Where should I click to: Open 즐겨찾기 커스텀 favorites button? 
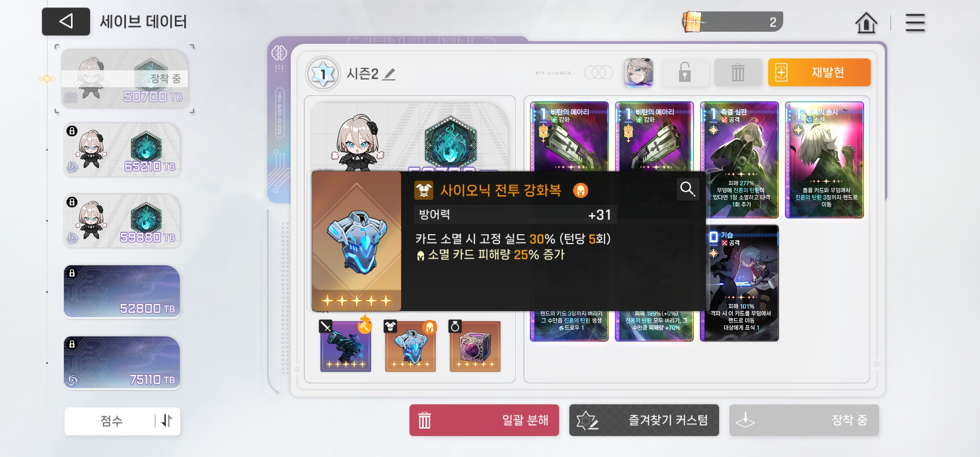tap(644, 420)
